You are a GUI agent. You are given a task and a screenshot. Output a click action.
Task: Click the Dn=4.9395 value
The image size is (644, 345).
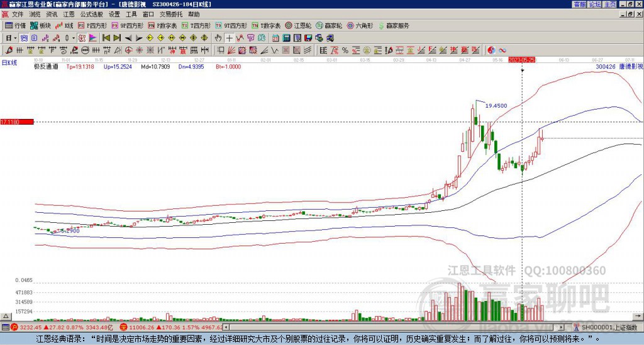pos(191,66)
